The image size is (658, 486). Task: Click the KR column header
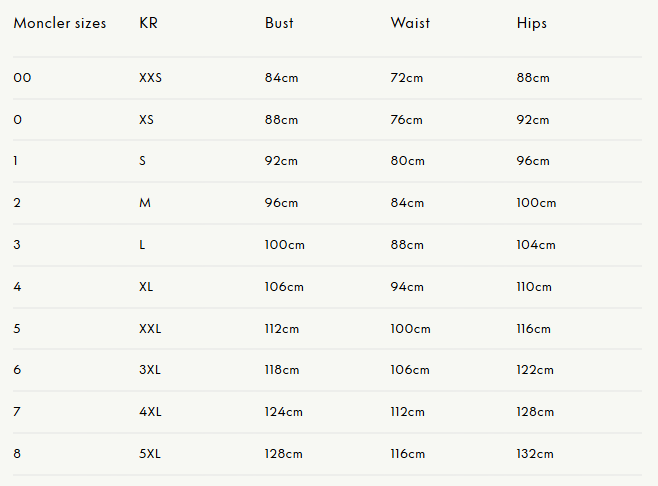148,23
